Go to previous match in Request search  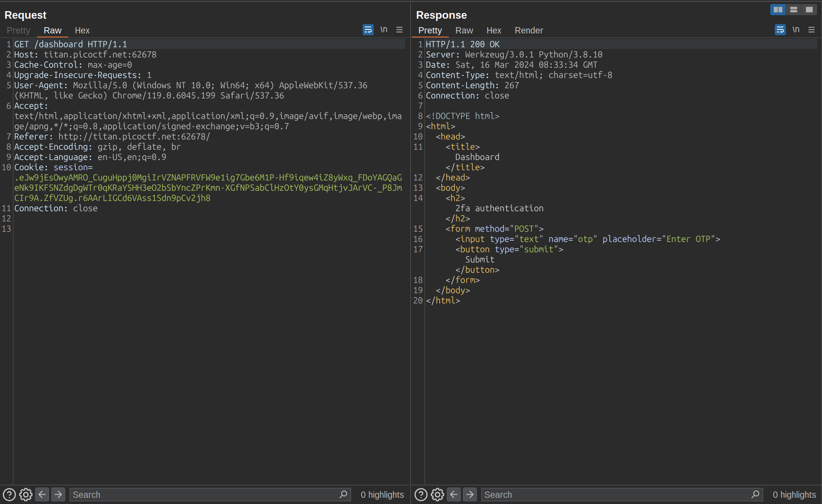pyautogui.click(x=42, y=495)
